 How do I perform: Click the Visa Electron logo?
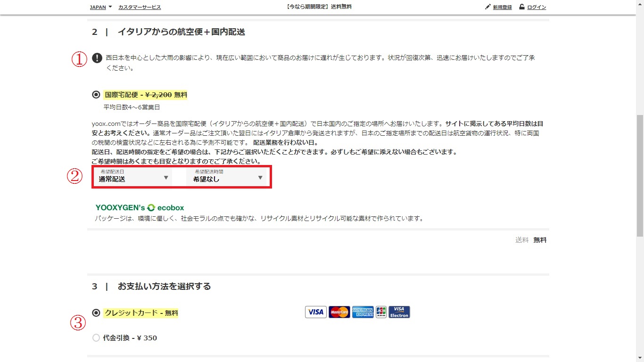click(x=399, y=312)
